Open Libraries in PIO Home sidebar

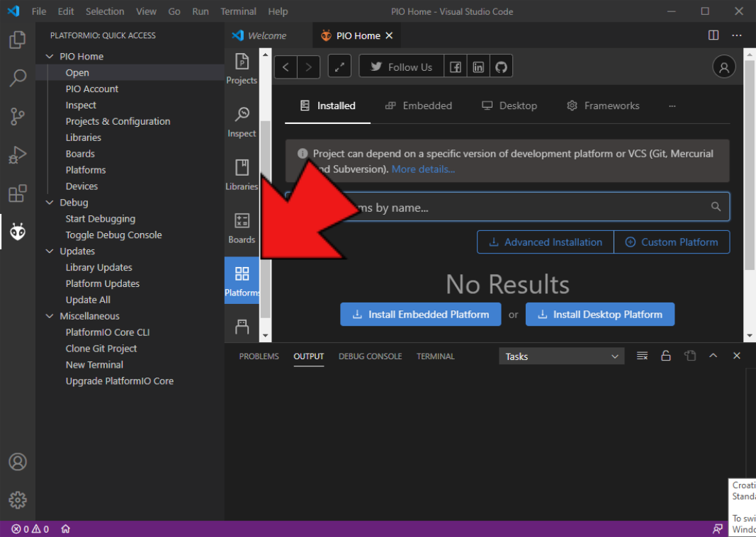(242, 174)
